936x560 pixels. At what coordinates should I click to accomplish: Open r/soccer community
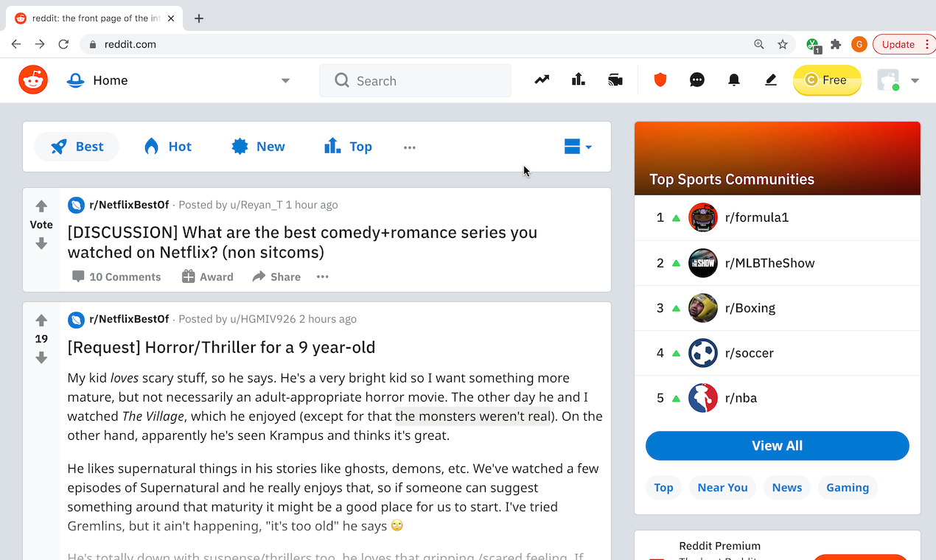point(750,353)
